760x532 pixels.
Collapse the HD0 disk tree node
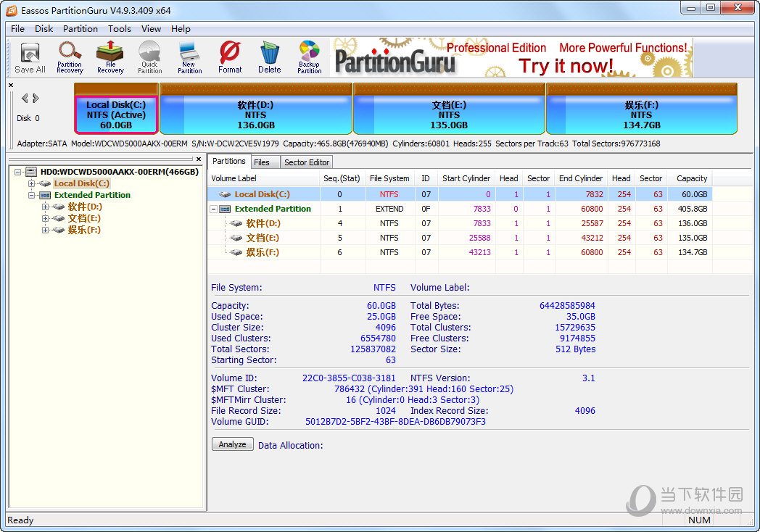pos(18,172)
